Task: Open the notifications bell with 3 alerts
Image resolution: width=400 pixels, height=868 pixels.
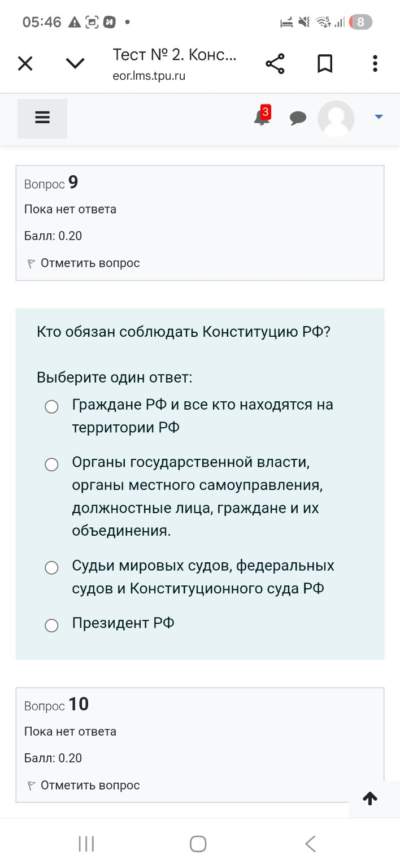Action: point(261,118)
